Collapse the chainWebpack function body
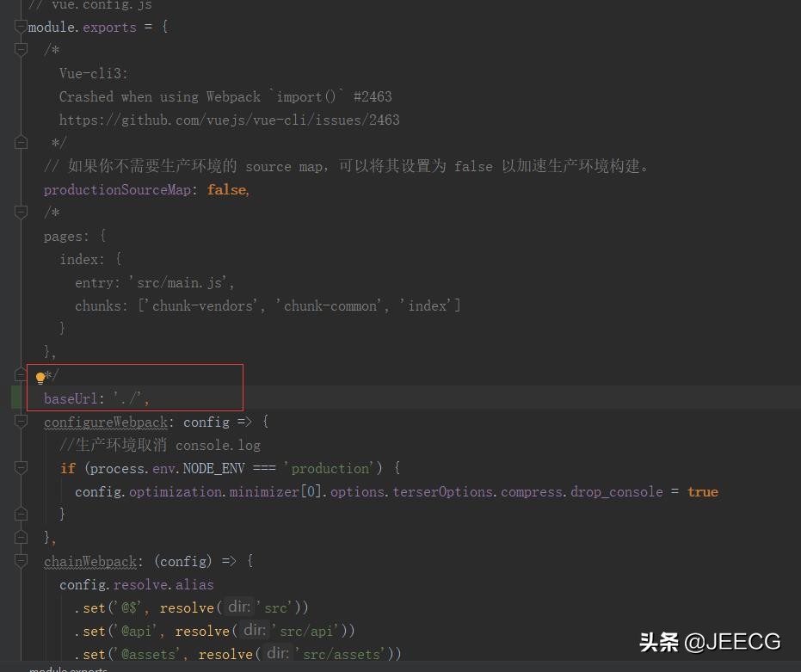The image size is (801, 672). (21, 560)
